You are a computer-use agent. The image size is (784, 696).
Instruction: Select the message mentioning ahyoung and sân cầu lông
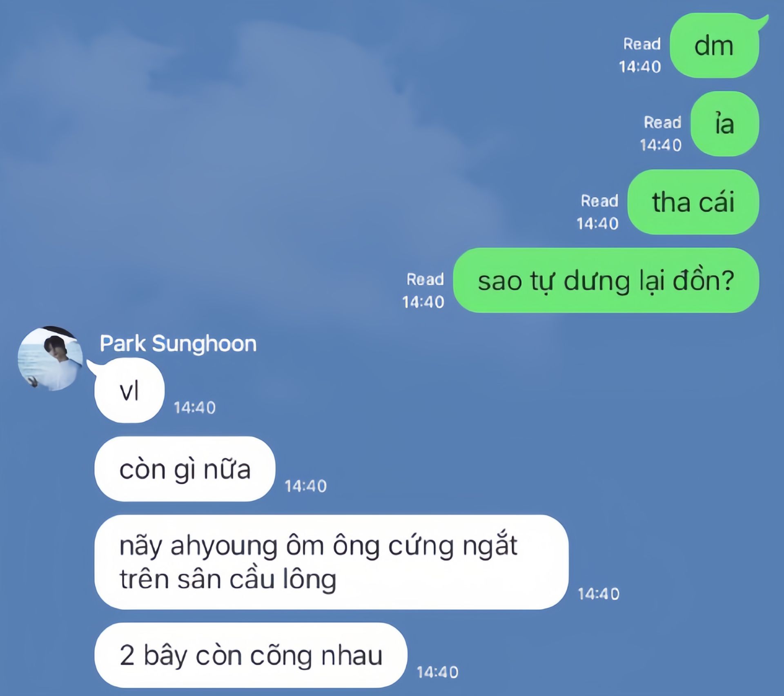(331, 562)
